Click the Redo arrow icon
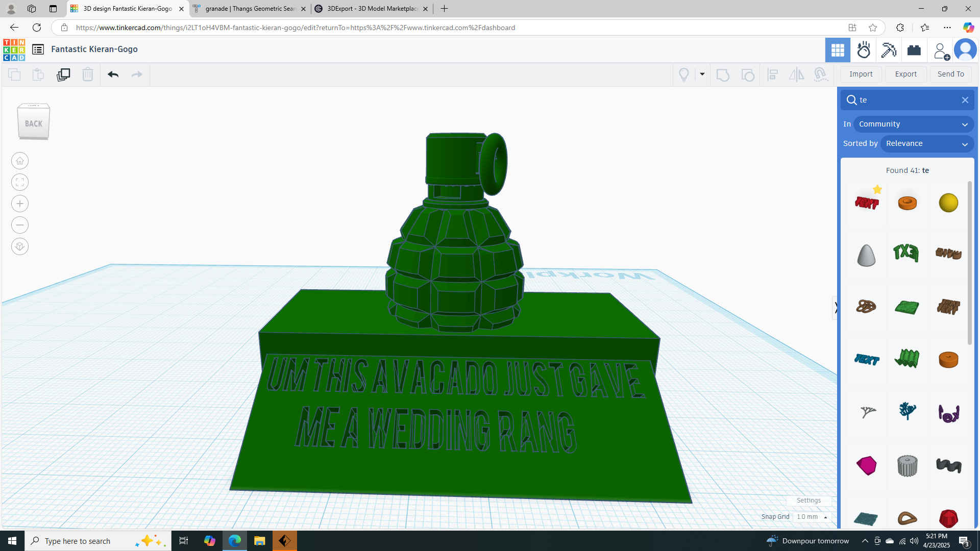The width and height of the screenshot is (980, 551). pos(137,74)
